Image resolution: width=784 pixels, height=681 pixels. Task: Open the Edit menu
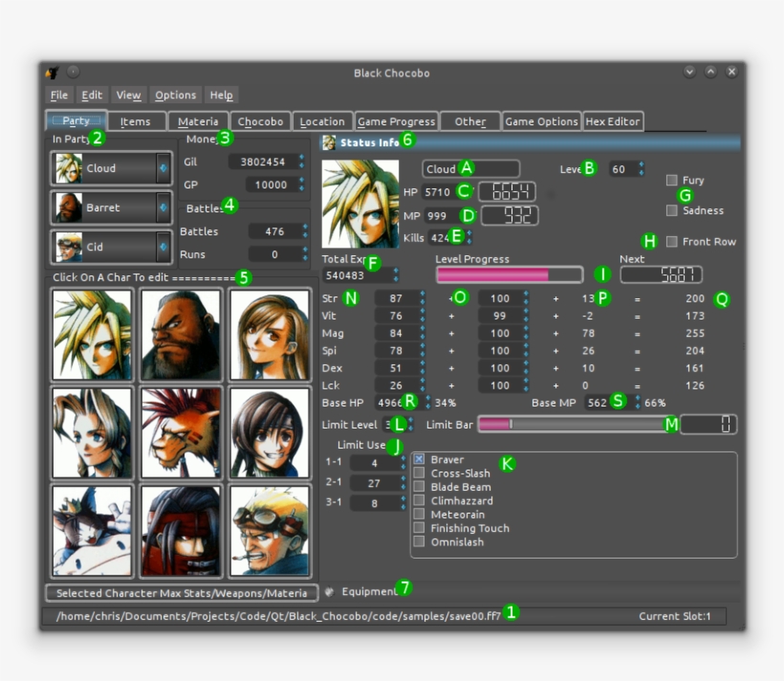pyautogui.click(x=92, y=95)
